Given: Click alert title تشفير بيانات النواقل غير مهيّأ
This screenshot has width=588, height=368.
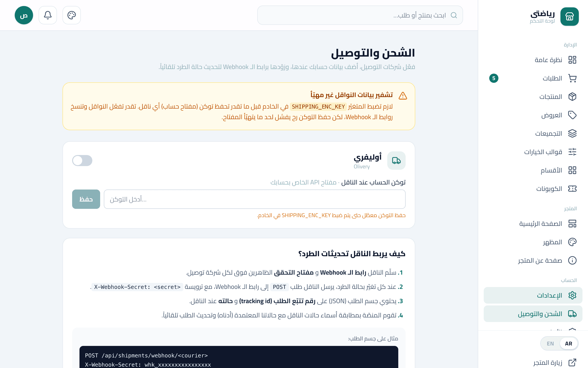Looking at the screenshot, I should pos(351,95).
